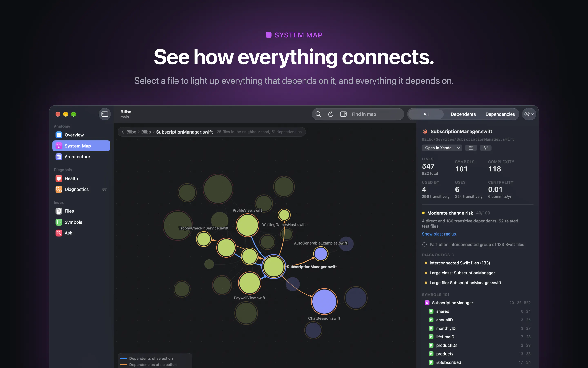Click the WaitingGamesHost.swift graph node

pyautogui.click(x=284, y=215)
